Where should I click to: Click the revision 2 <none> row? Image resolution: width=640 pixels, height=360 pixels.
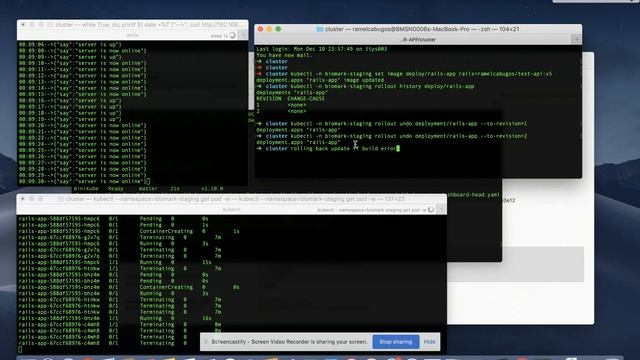281,111
